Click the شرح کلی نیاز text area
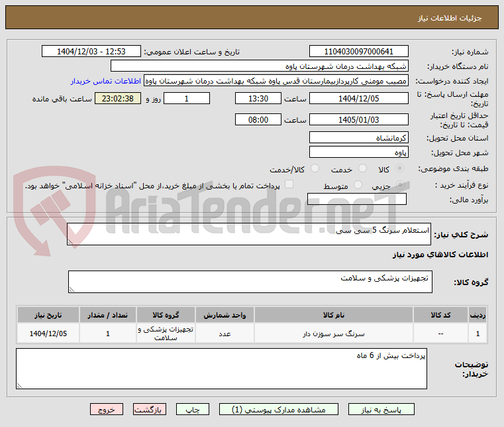 [249, 234]
